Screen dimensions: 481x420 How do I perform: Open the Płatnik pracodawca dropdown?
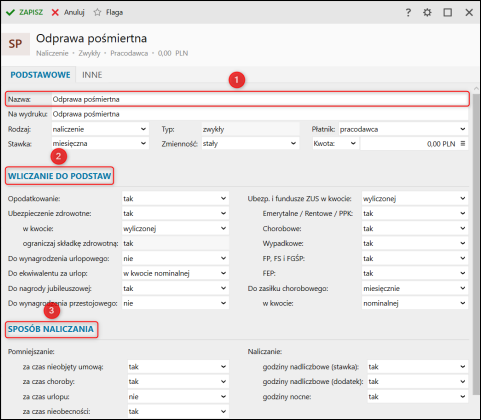[x=403, y=129]
